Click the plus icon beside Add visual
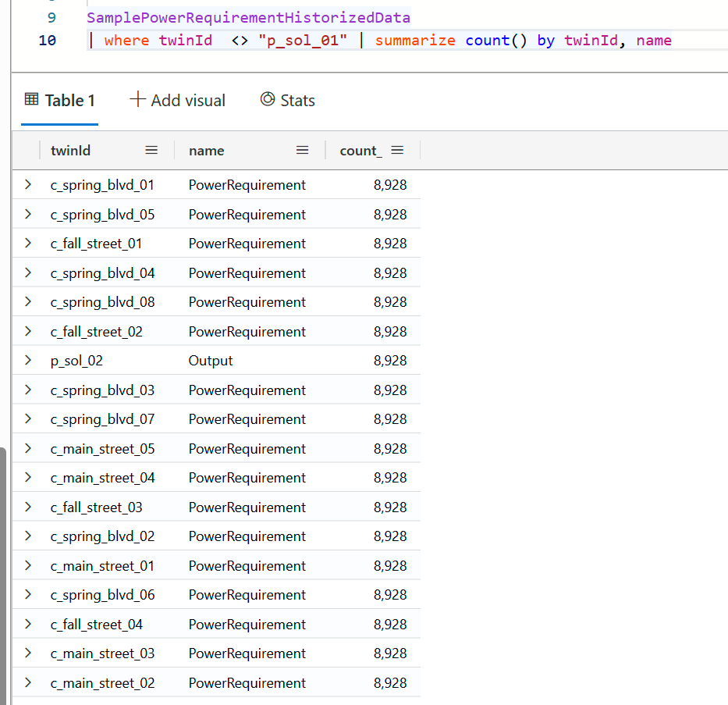 click(137, 99)
